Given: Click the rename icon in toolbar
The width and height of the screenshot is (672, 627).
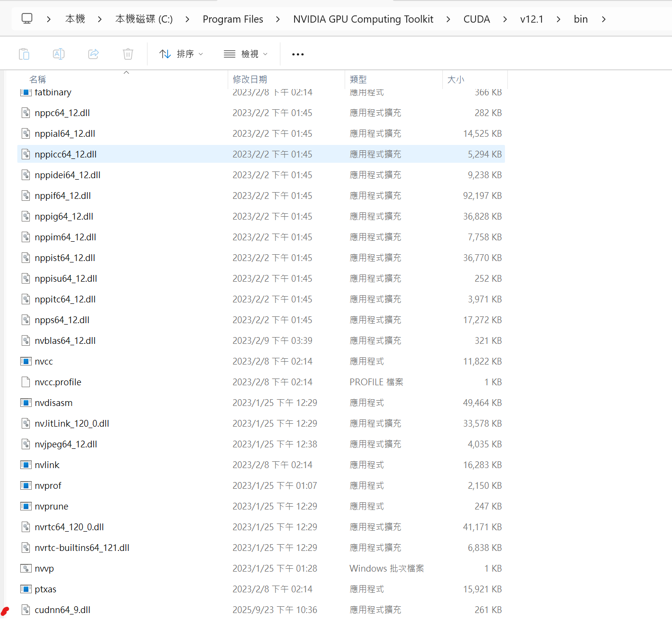Looking at the screenshot, I should (59, 54).
